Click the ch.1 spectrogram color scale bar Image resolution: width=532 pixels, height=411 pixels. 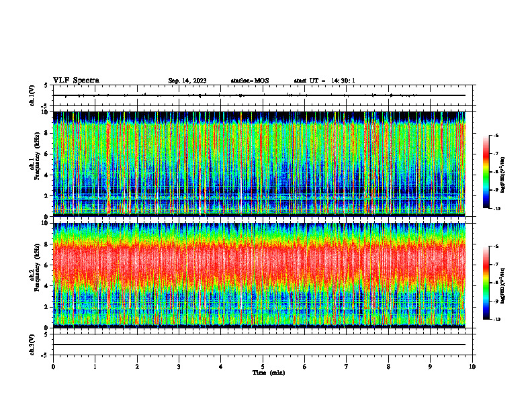point(486,172)
